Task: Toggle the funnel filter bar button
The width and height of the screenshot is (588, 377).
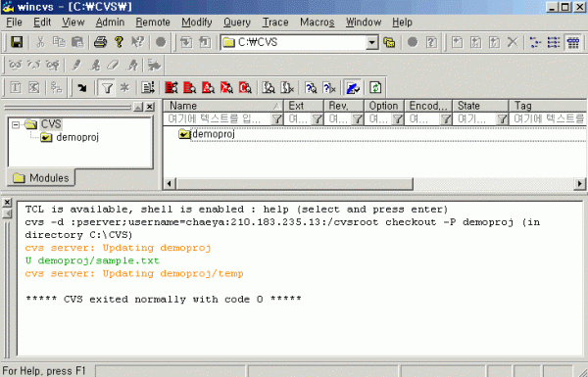Action: (x=107, y=88)
